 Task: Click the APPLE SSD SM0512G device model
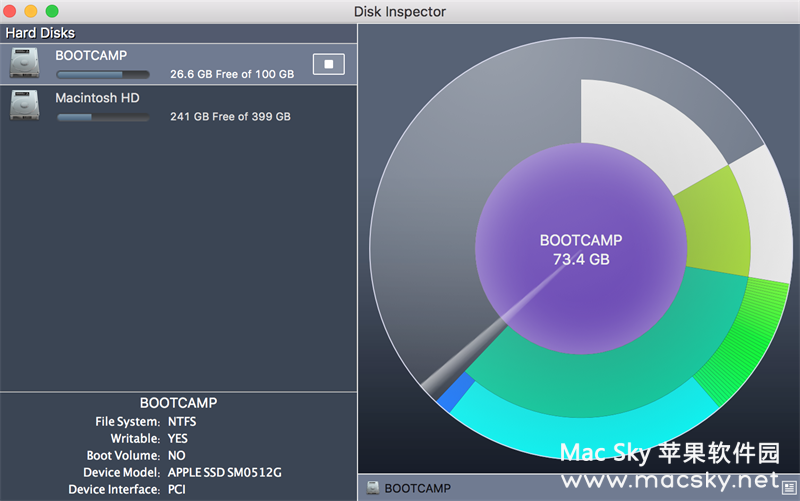(224, 472)
